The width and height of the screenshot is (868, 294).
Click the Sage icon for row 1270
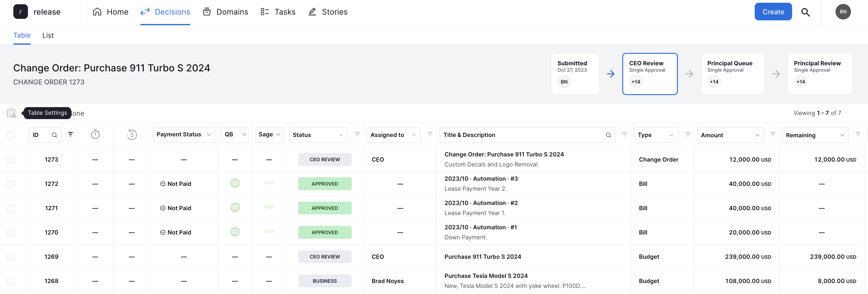click(x=269, y=232)
